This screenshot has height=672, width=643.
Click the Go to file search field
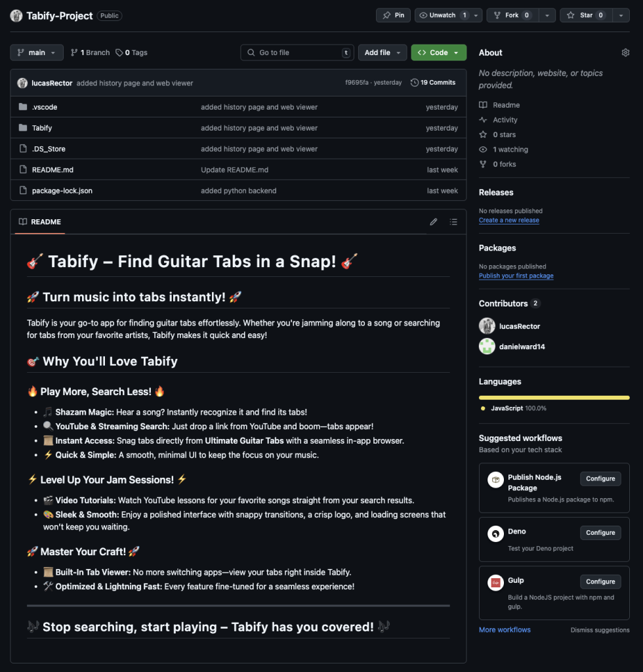(x=297, y=52)
